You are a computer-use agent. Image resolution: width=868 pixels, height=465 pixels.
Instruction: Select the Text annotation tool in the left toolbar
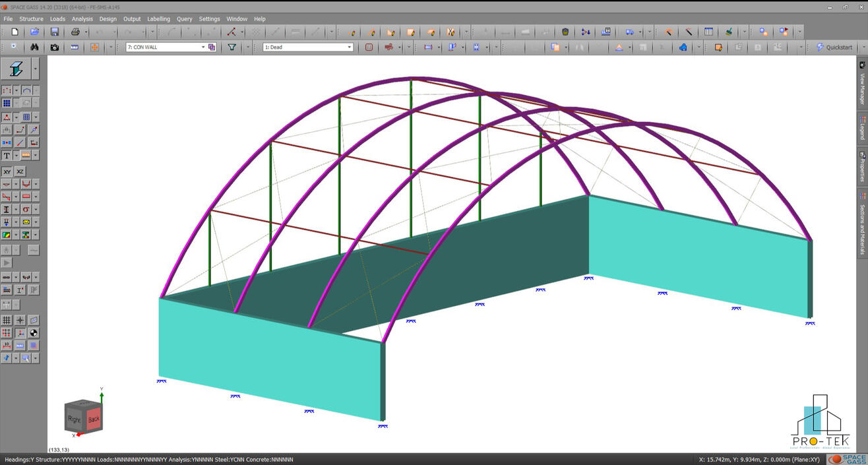pos(7,155)
